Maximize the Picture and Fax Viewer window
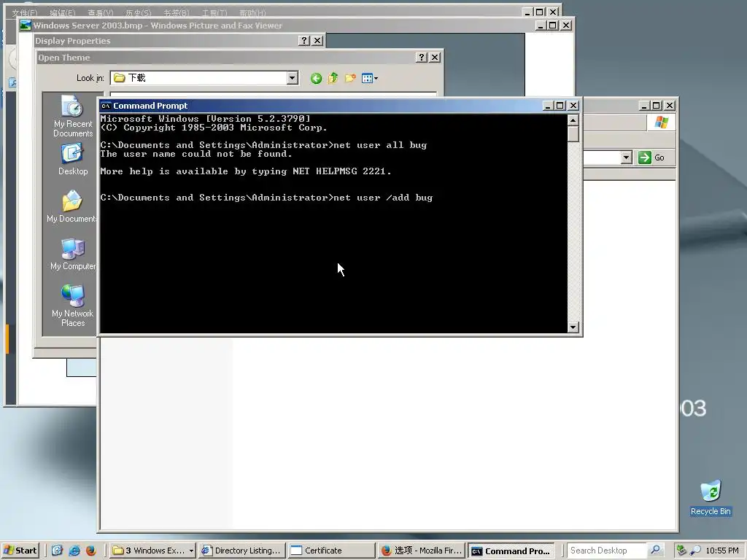 click(x=553, y=26)
